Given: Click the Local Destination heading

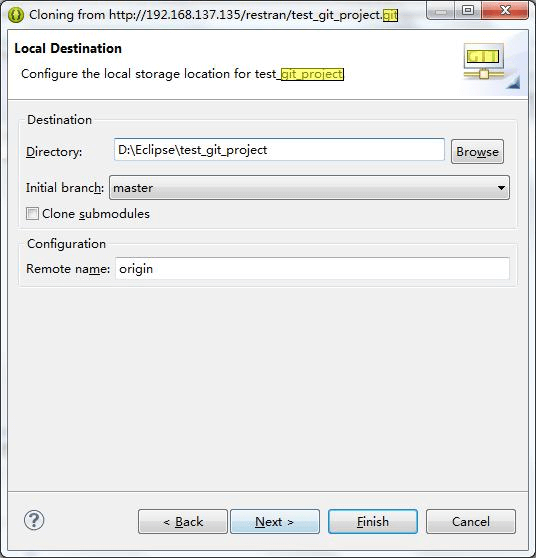Looking at the screenshot, I should (x=68, y=48).
